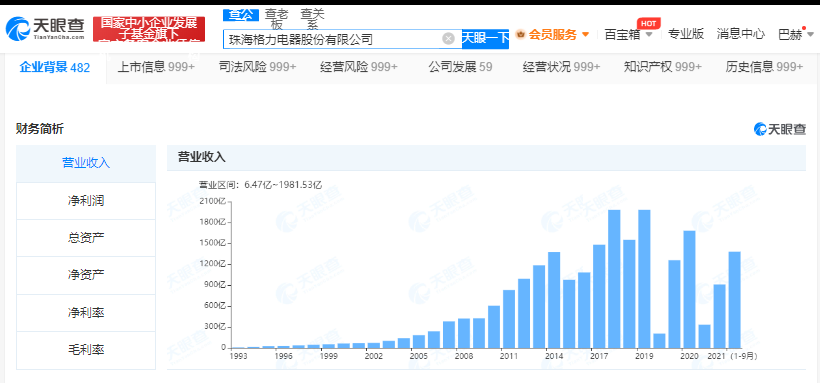Switch to the 知识产权 tab
This screenshot has width=820, height=383.
[663, 67]
